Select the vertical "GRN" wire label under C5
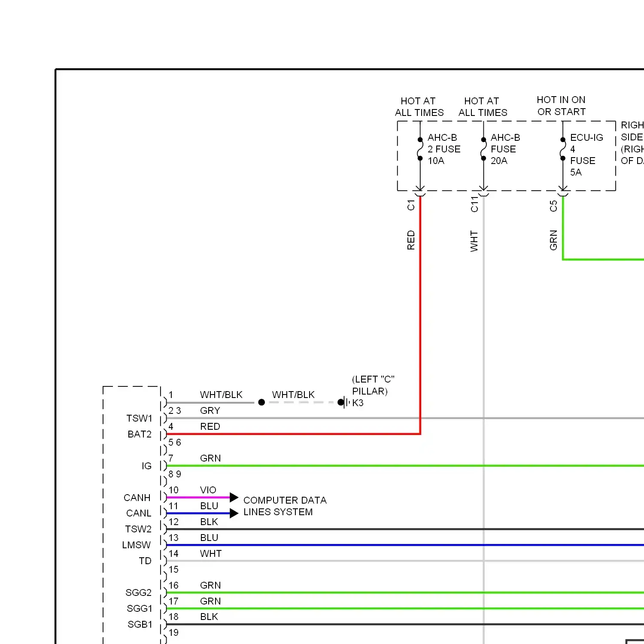The width and height of the screenshot is (644, 644). pyautogui.click(x=553, y=240)
